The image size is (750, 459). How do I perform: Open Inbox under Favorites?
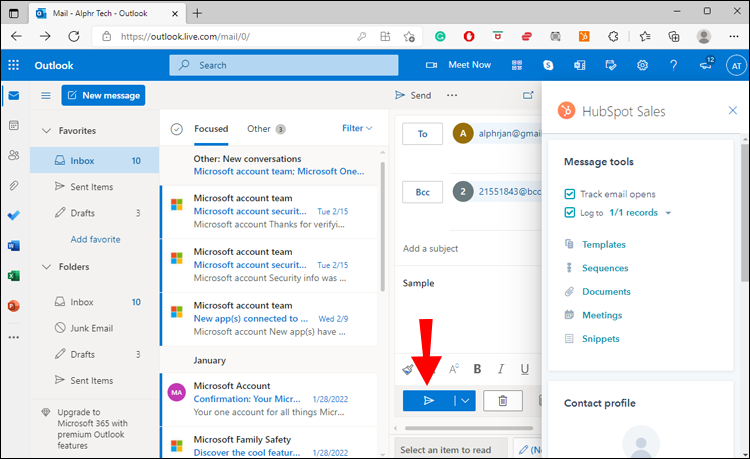point(95,160)
